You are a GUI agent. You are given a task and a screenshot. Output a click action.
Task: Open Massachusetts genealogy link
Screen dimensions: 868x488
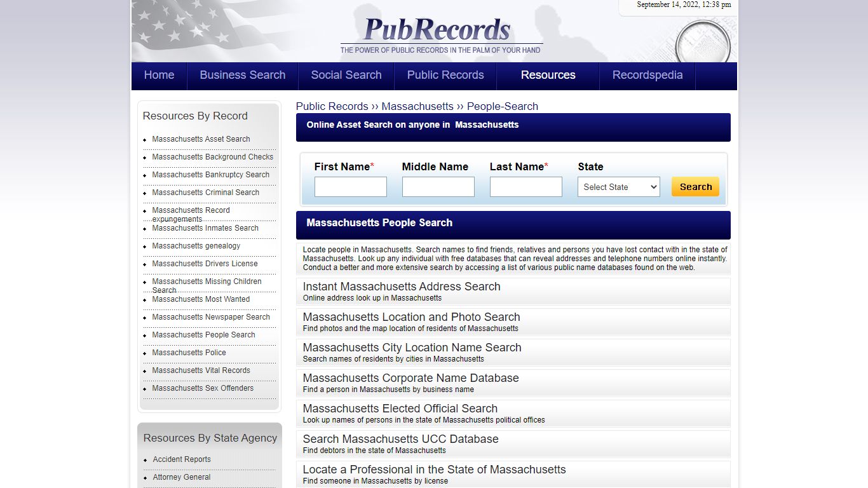(x=196, y=246)
